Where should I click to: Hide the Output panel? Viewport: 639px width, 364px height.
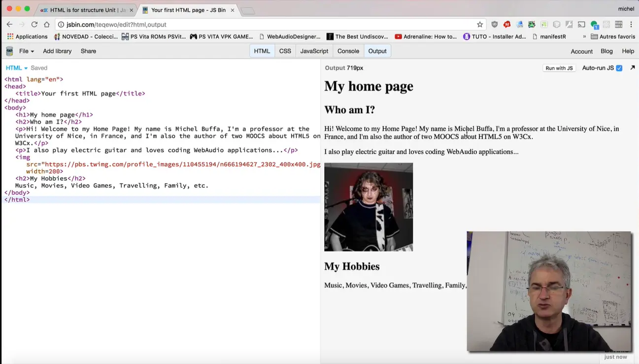377,51
